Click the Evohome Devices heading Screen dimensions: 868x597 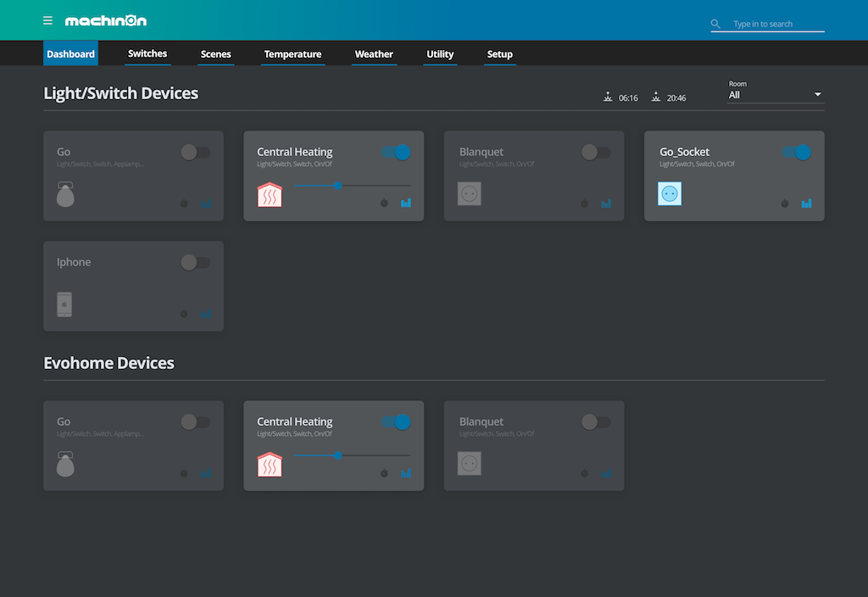tap(108, 363)
